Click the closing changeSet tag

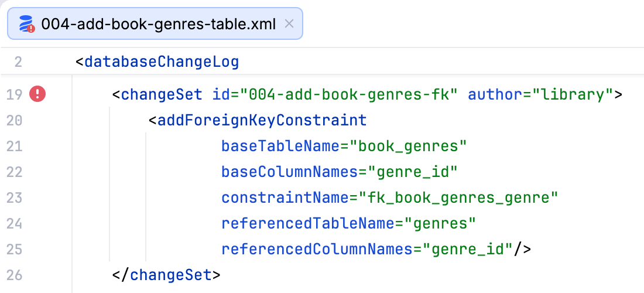point(166,275)
